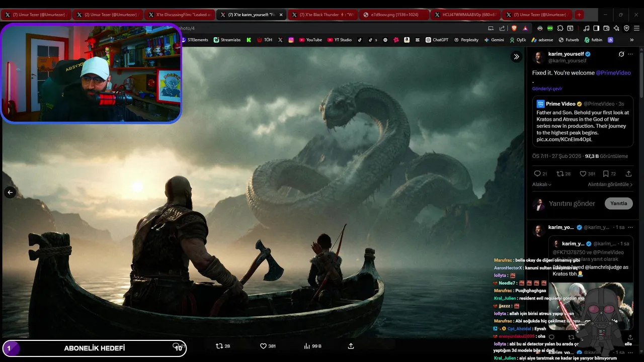Click the ABONELİK HEDEFİ progress bar
Viewport: 644px width, 362px height.
(x=94, y=348)
